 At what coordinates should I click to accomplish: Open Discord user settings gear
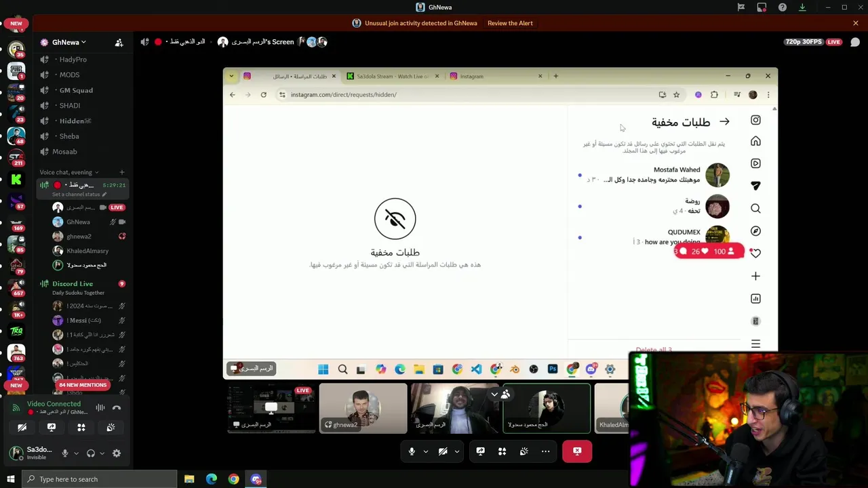(117, 453)
